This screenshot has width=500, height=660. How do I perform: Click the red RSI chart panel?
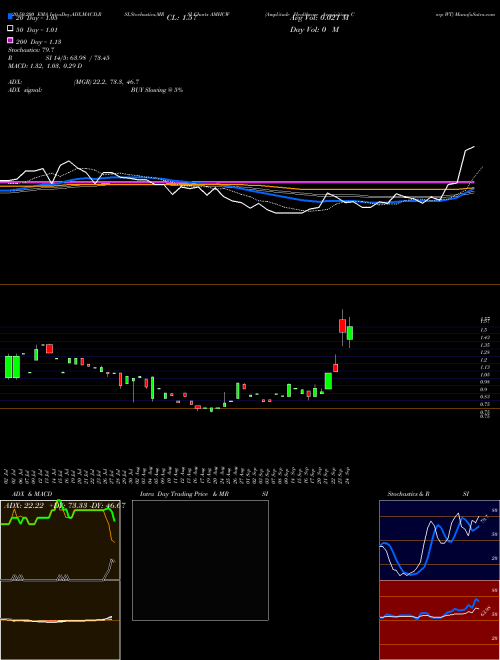tap(439, 620)
